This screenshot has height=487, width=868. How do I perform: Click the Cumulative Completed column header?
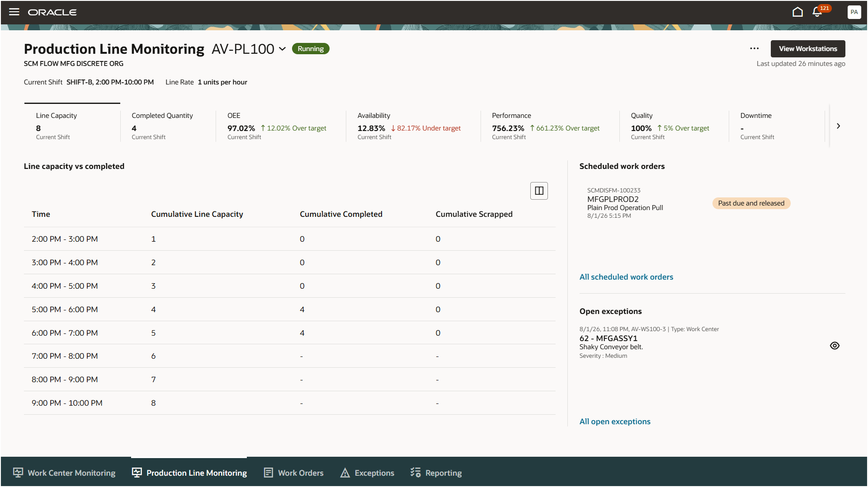(341, 214)
